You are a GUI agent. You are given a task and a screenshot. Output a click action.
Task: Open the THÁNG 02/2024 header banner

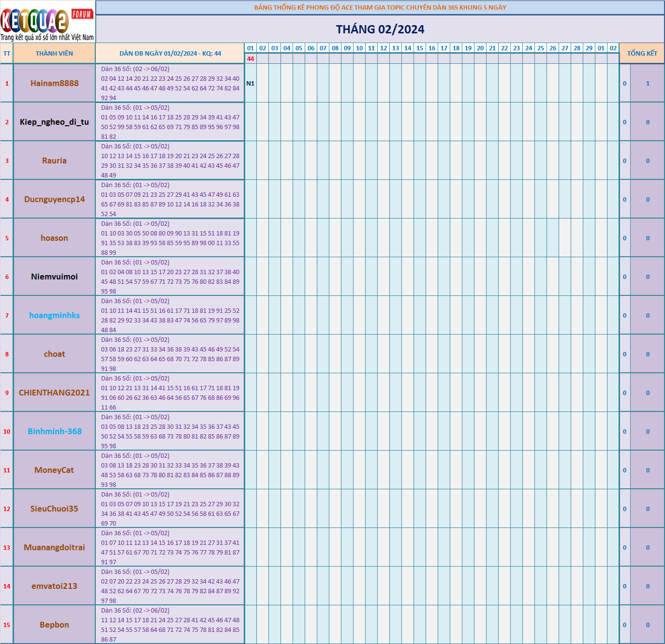pyautogui.click(x=380, y=29)
